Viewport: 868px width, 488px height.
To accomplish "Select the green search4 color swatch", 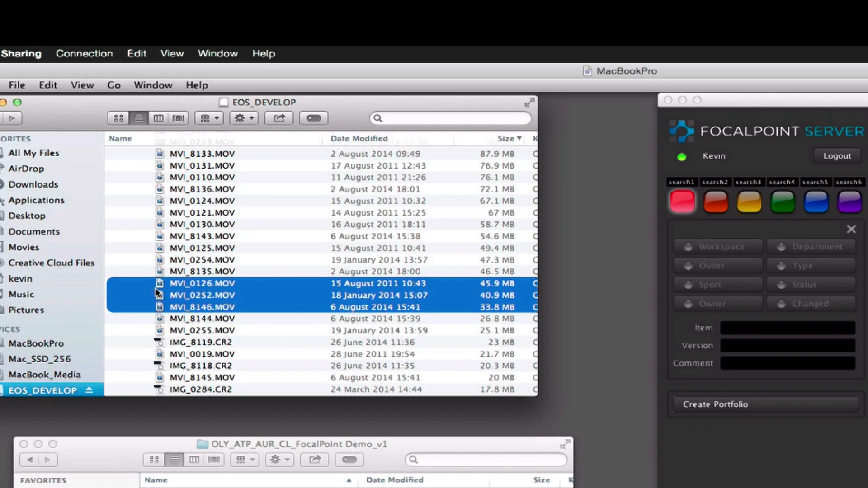I will point(783,202).
